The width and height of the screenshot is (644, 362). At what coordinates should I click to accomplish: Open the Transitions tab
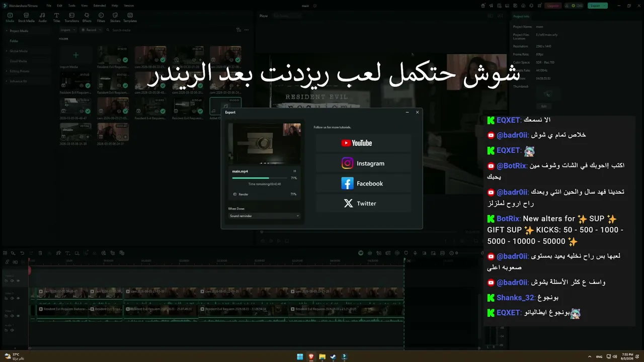(x=72, y=18)
